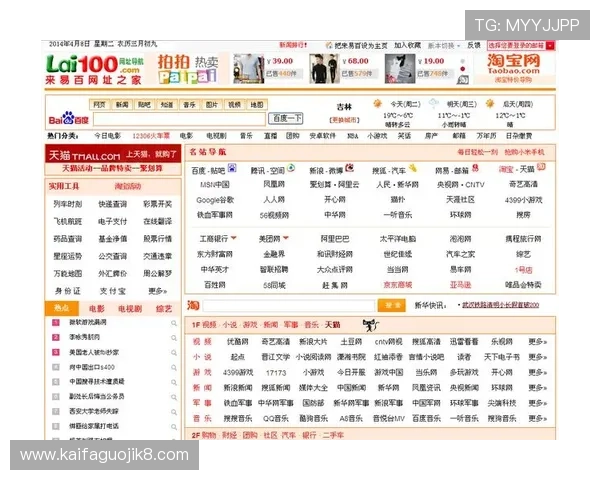Screen dimensions: 600x480
Task: Click the Weibo icon after 新浪·微博
Action: [x=349, y=168]
